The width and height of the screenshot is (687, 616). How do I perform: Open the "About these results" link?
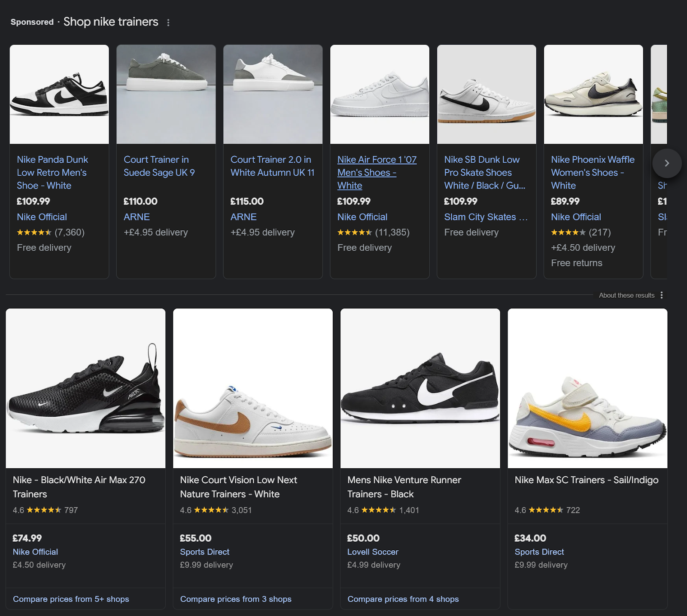click(626, 296)
